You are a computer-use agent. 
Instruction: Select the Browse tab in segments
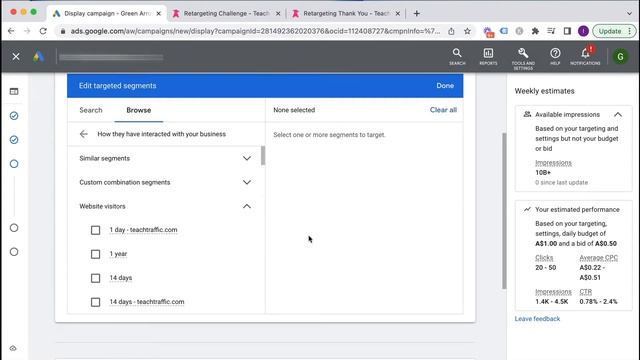click(x=139, y=110)
